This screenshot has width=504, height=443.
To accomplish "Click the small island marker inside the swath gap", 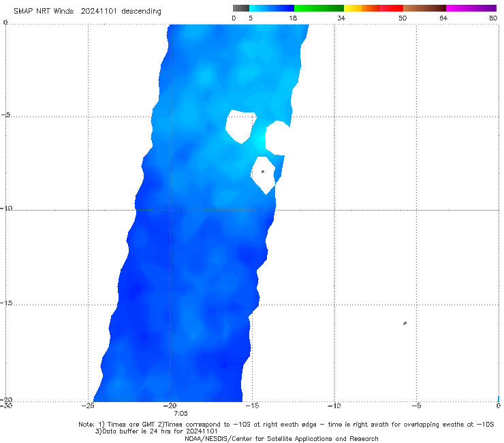I will click(x=263, y=172).
